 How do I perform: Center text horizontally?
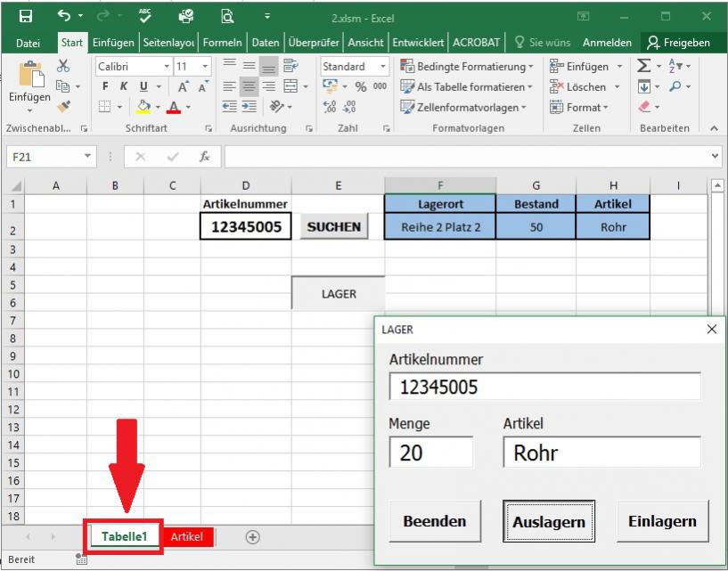coord(249,86)
